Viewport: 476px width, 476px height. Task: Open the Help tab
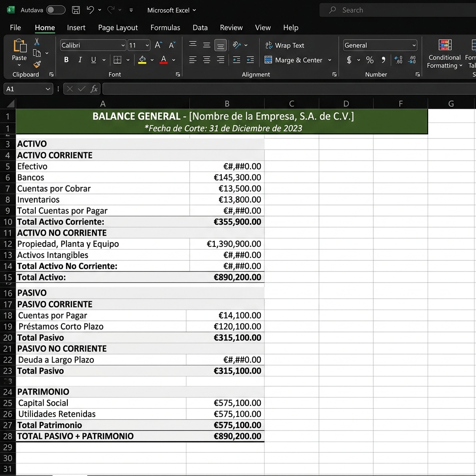coord(291,27)
